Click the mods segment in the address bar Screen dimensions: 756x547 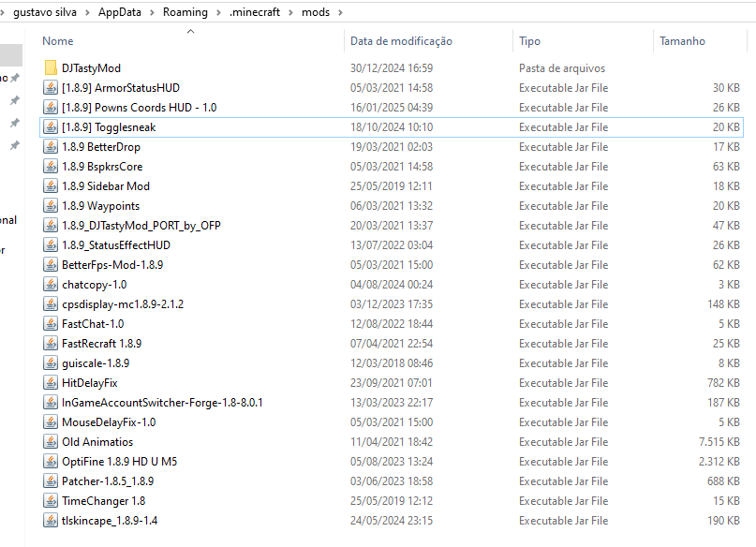point(316,12)
